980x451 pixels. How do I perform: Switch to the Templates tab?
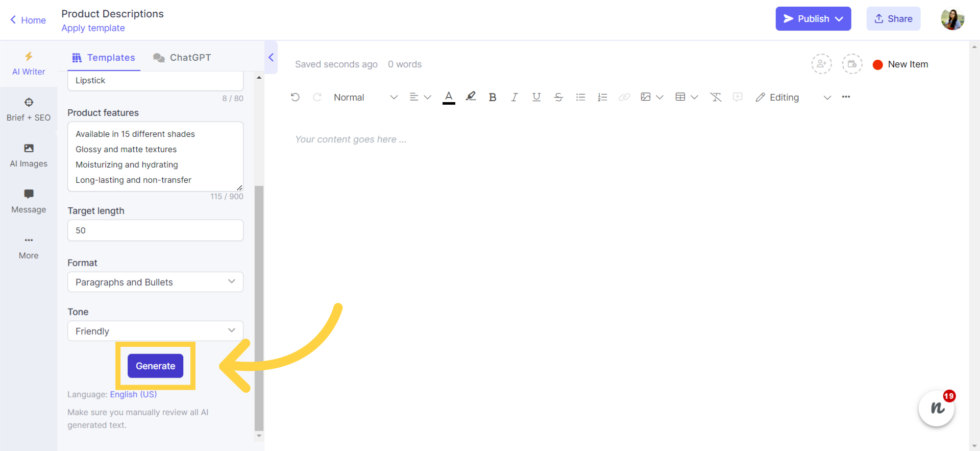pos(104,58)
